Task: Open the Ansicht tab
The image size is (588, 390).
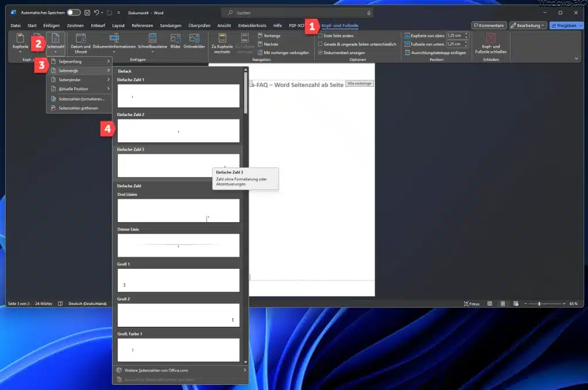Action: 224,25
